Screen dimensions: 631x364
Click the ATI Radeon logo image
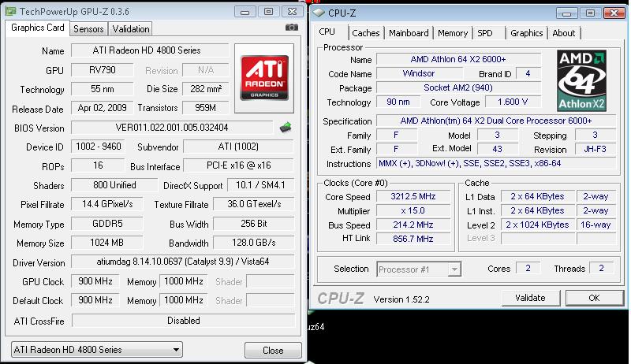pos(264,78)
